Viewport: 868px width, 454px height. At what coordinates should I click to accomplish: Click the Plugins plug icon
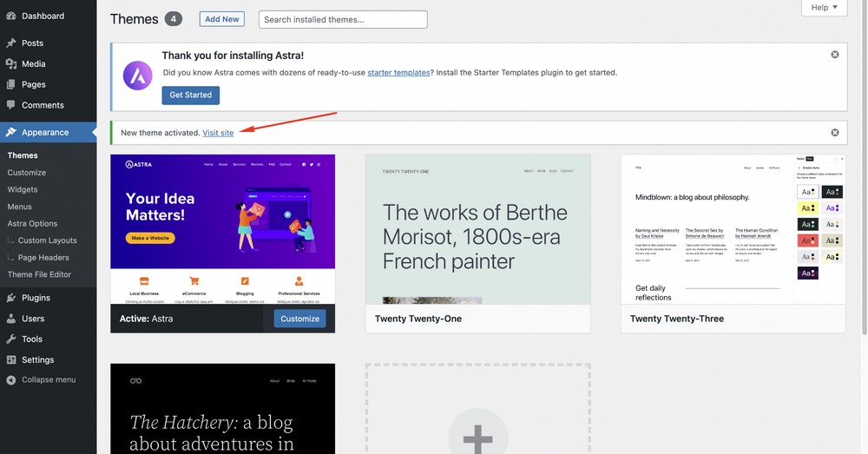click(x=11, y=298)
